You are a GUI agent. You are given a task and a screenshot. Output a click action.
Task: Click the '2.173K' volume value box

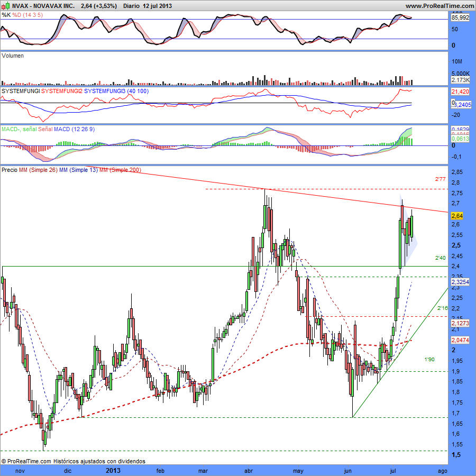pyautogui.click(x=460, y=80)
